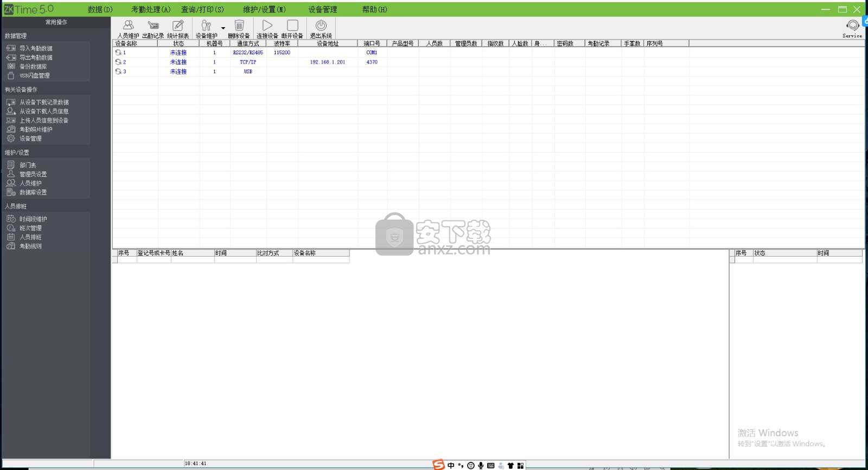Click 导出考勤数据 in sidebar
The height and width of the screenshot is (470, 868).
pyautogui.click(x=36, y=58)
